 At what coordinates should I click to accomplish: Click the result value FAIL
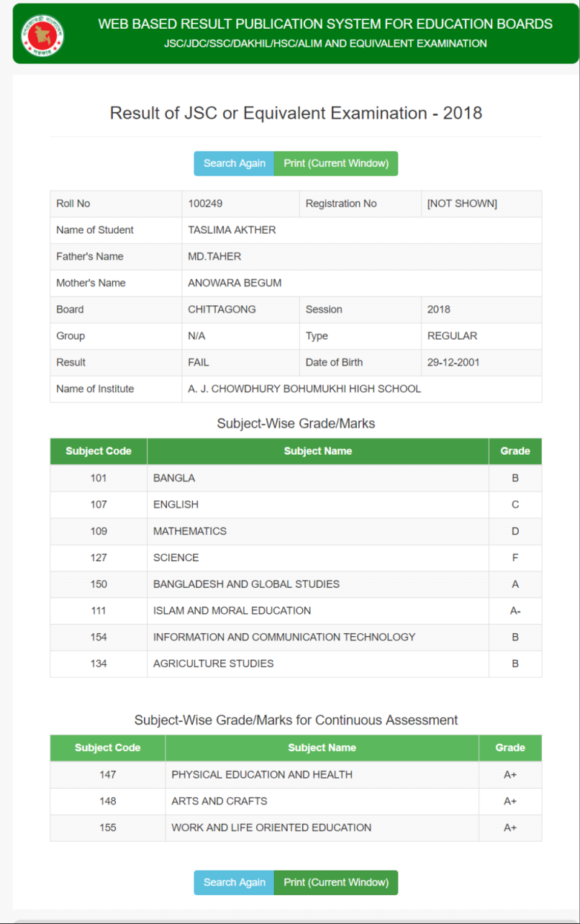199,362
